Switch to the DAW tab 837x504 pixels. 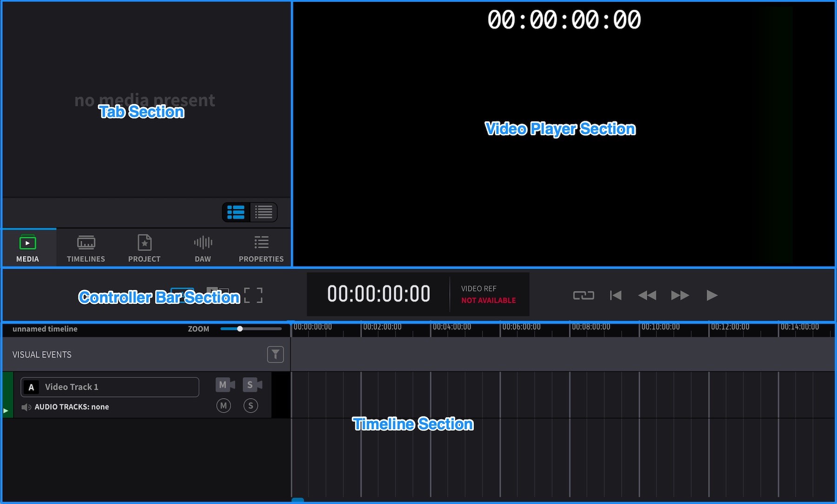click(203, 248)
